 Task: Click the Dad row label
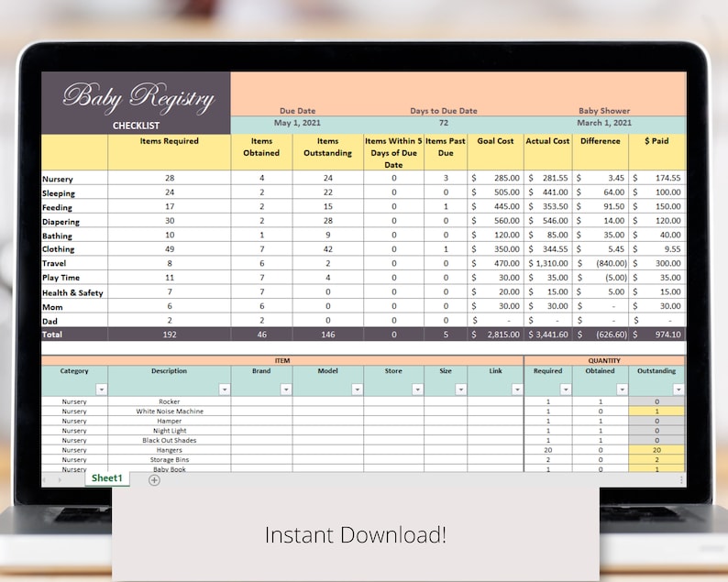[50, 321]
